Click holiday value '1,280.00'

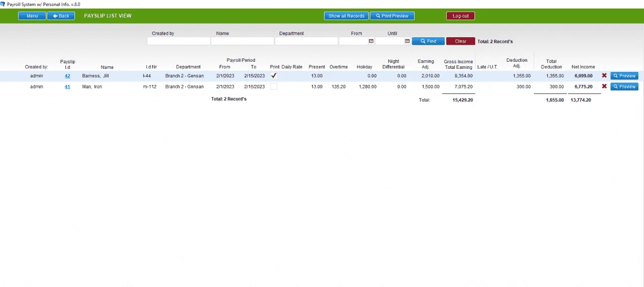tap(367, 86)
